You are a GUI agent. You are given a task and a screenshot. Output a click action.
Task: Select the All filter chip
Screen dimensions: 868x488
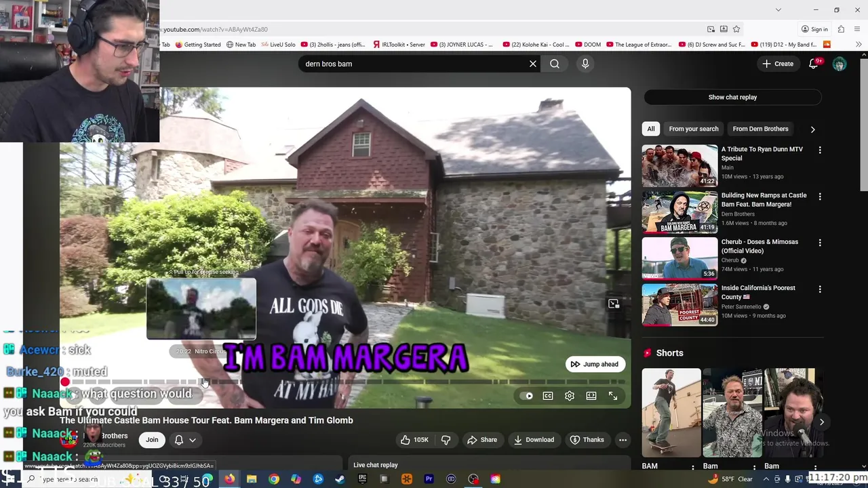click(x=651, y=129)
